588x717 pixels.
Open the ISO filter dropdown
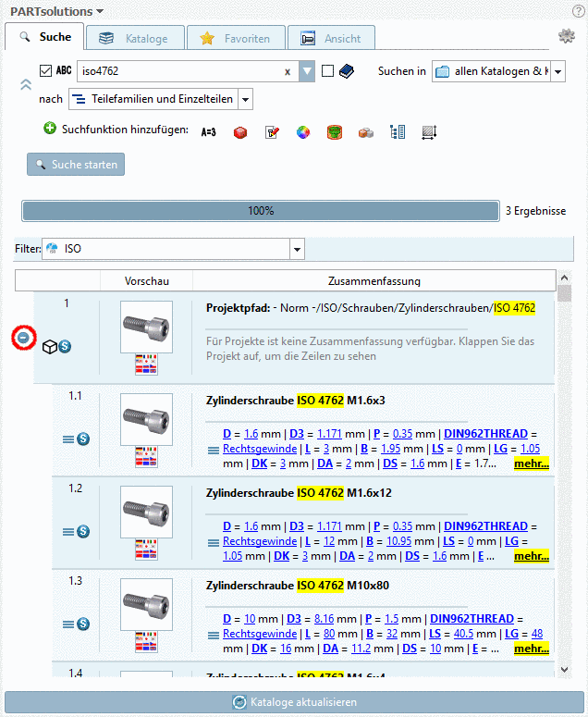(296, 249)
